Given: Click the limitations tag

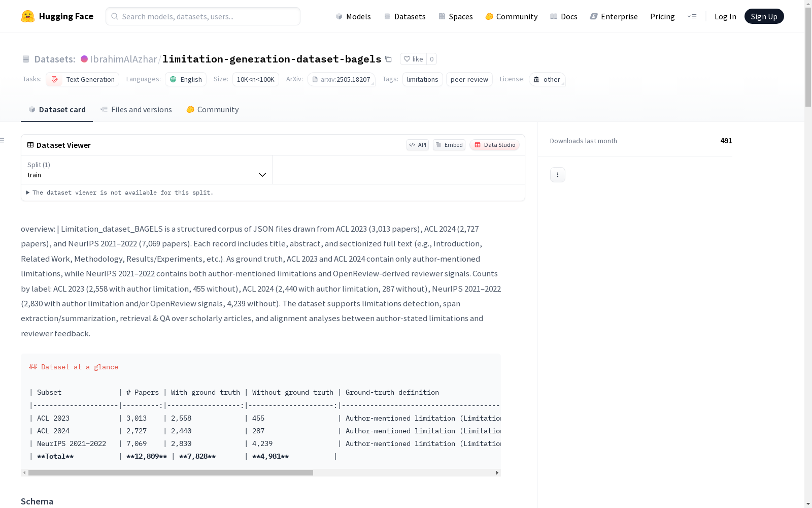Looking at the screenshot, I should point(423,79).
